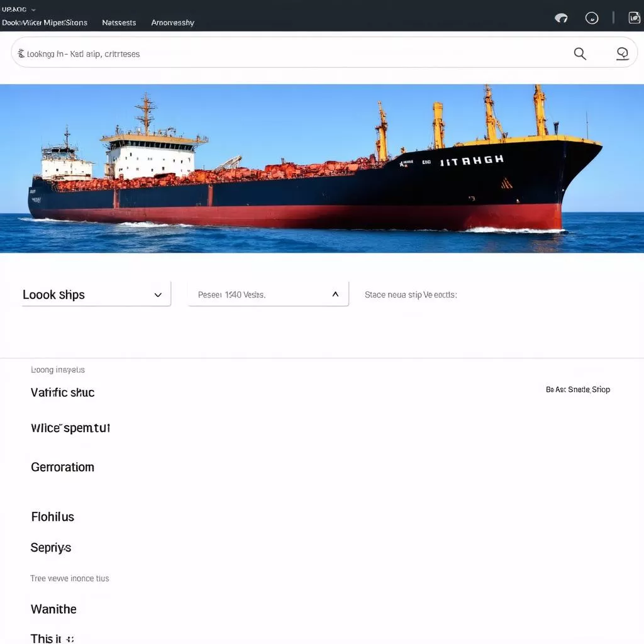Select the Natssests menu item
The height and width of the screenshot is (644, 644).
click(119, 23)
